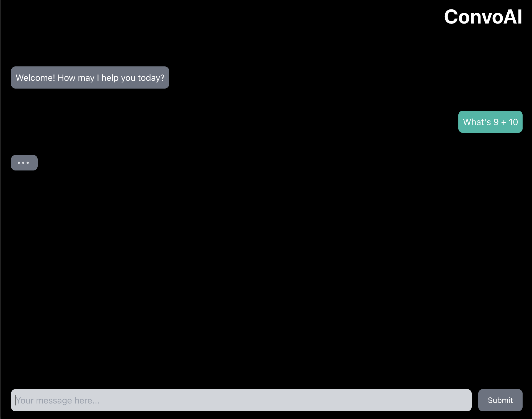Send message with Submit button
The width and height of the screenshot is (532, 419).
point(500,400)
